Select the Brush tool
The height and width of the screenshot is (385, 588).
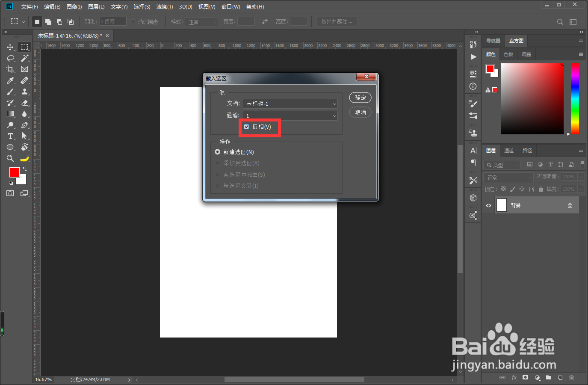pyautogui.click(x=10, y=92)
